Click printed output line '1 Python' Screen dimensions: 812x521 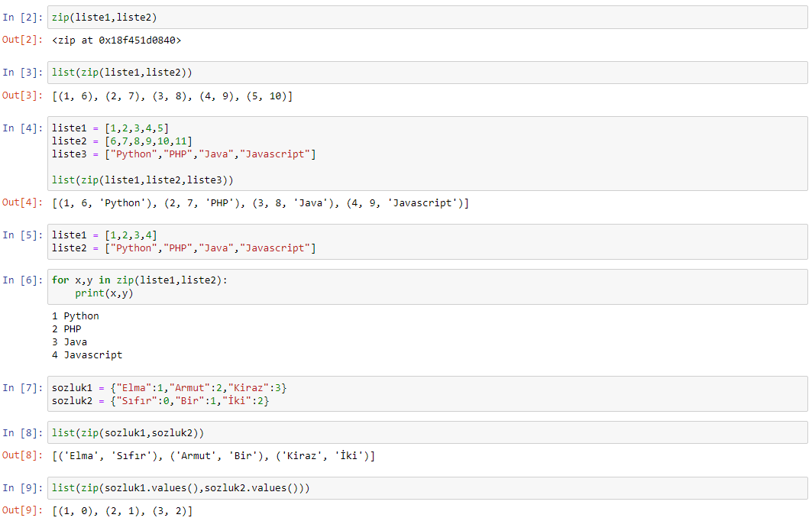tap(76, 316)
